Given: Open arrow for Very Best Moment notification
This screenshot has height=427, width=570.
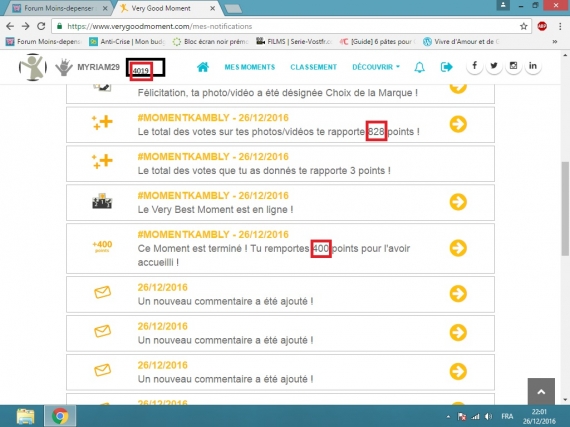Looking at the screenshot, I should [x=458, y=202].
